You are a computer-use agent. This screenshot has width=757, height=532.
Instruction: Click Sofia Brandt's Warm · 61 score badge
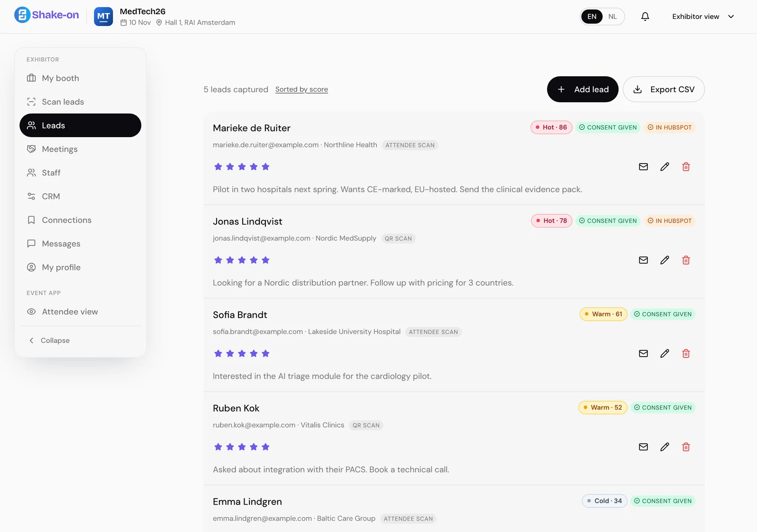[603, 314]
